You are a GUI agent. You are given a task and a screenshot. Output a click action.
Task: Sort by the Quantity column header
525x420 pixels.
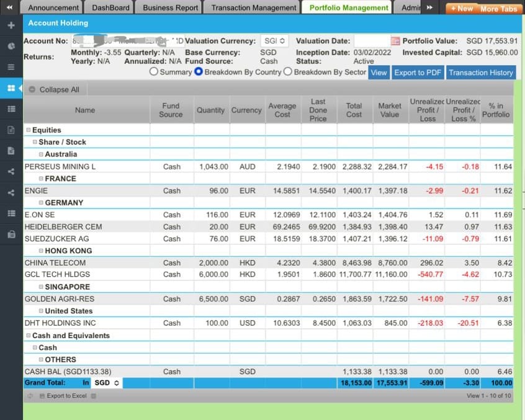[x=211, y=110]
